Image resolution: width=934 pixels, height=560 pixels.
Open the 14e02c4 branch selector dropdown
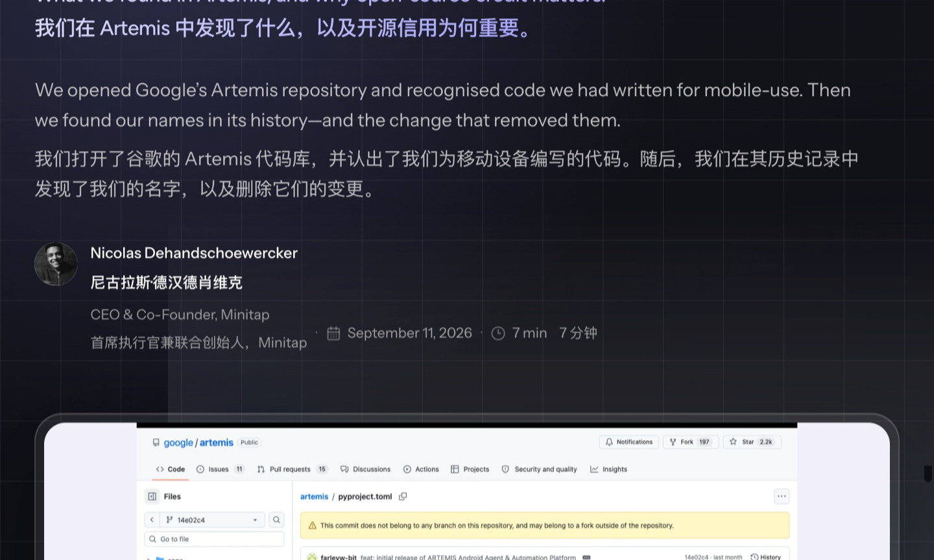(212, 520)
